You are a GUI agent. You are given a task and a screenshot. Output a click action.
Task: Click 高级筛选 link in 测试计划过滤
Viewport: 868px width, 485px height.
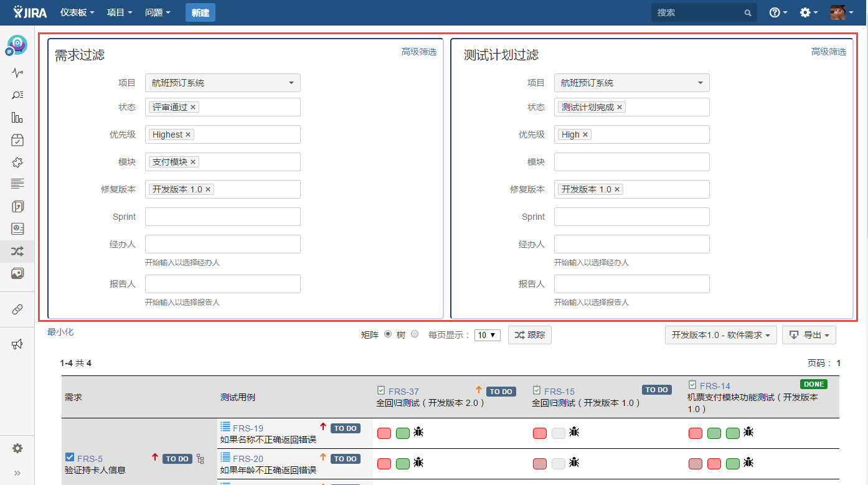click(x=829, y=52)
